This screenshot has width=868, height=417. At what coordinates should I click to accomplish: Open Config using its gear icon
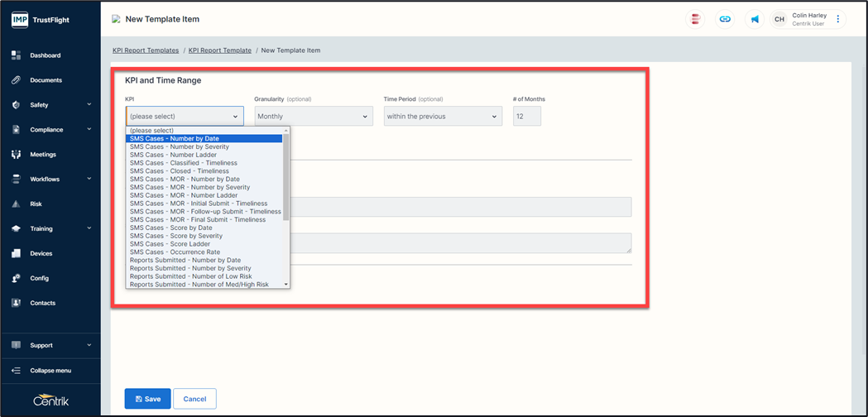point(16,278)
